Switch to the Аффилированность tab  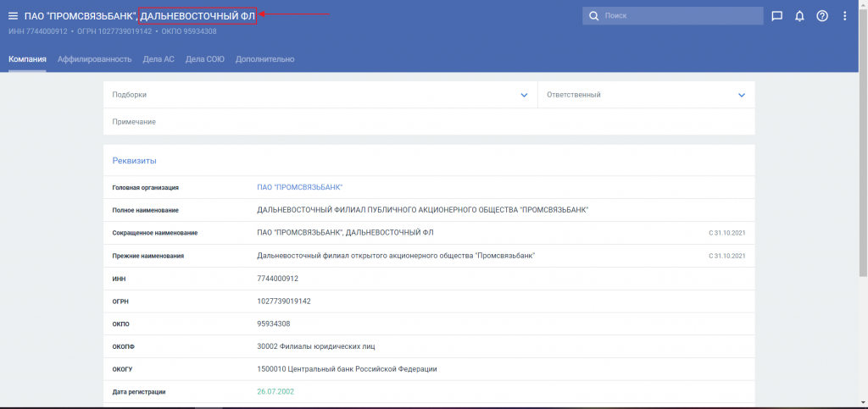[95, 59]
